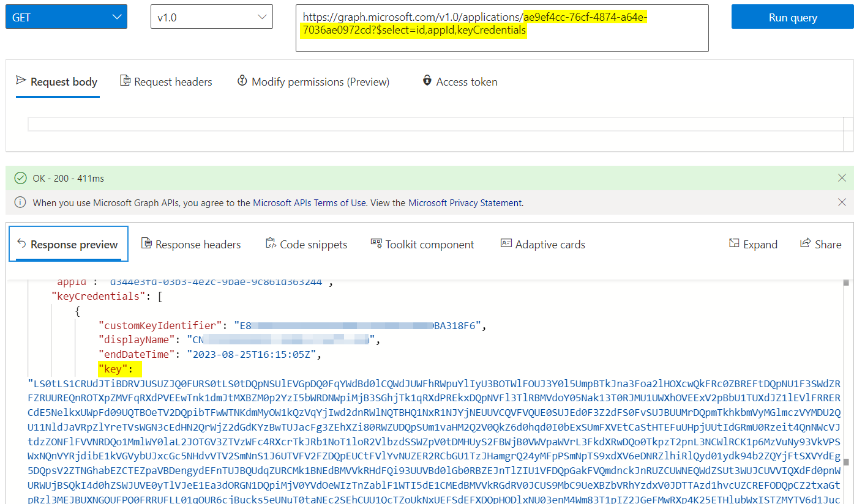854x504 pixels.
Task: Click the Toolkit component icon
Action: pos(376,243)
